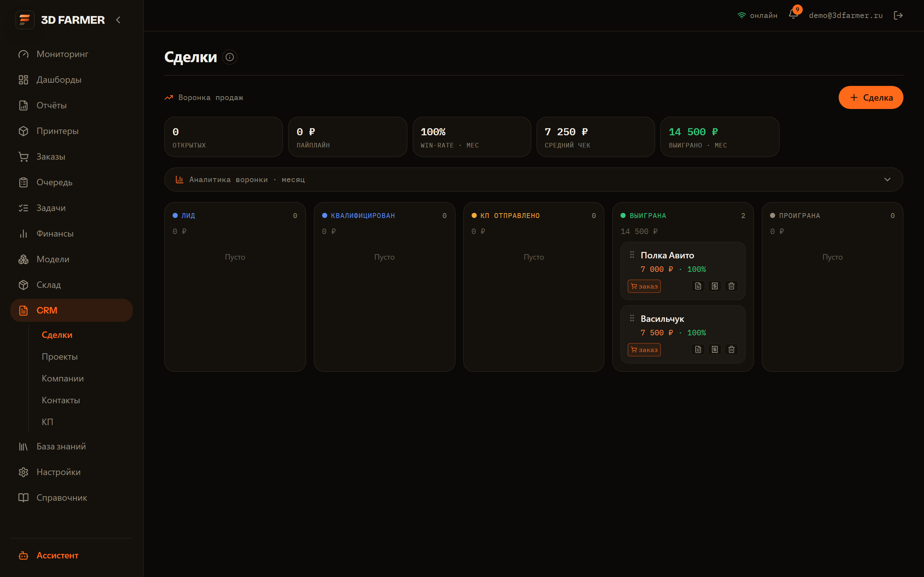Delete the Васильчук deal via trash icon
Viewport: 924px width, 577px height.
(731, 349)
